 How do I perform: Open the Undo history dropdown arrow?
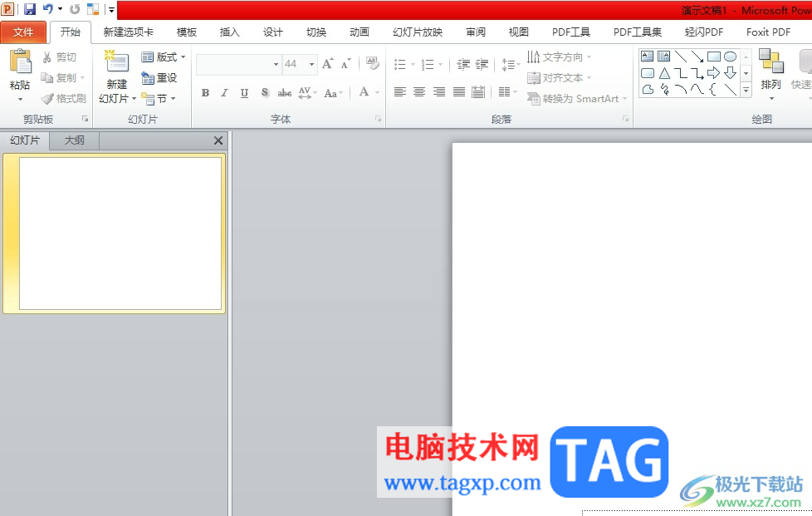[x=60, y=9]
